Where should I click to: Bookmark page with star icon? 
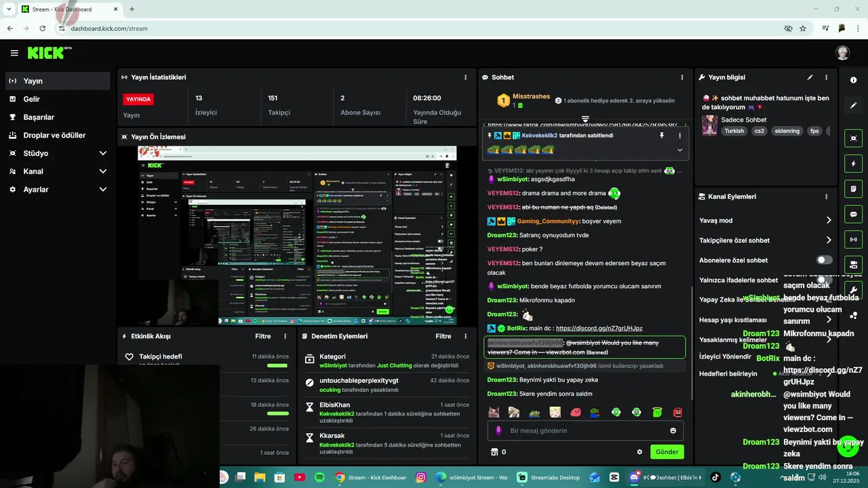[x=803, y=28]
